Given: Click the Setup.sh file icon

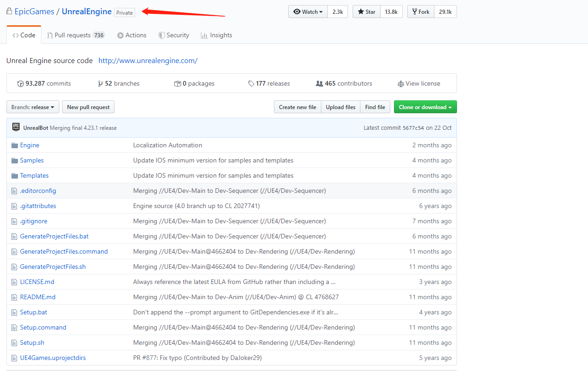Looking at the screenshot, I should pyautogui.click(x=15, y=342).
